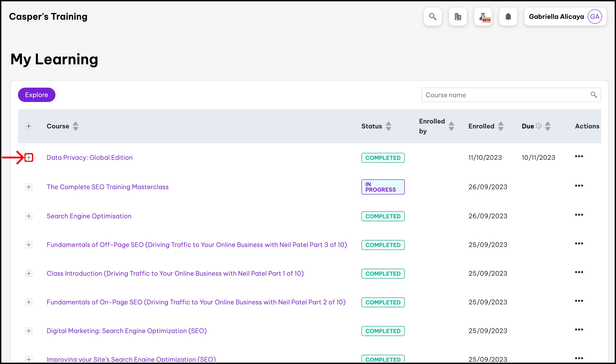Click the purple Explore button
616x364 pixels.
tap(37, 95)
